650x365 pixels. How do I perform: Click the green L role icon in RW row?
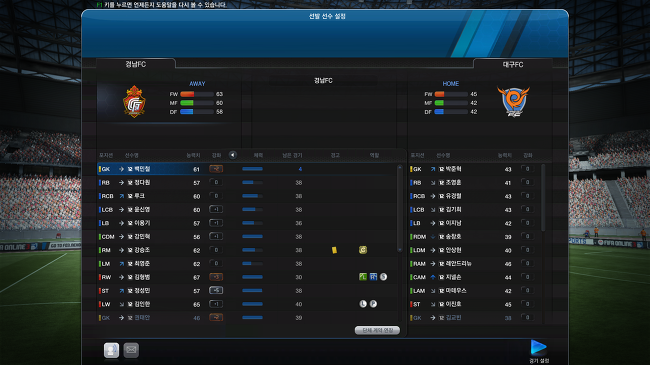(363, 277)
